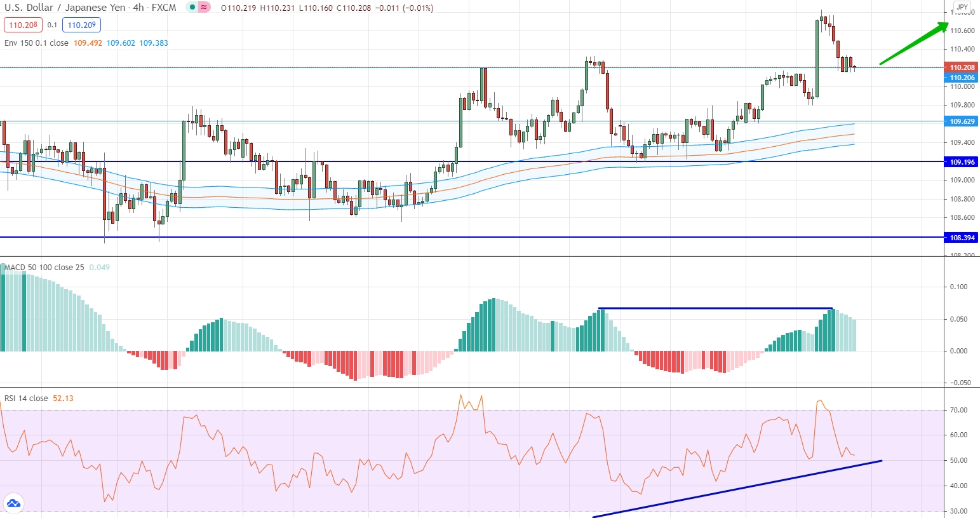This screenshot has height=518, width=980.
Task: Click the RSI 70.00 scale label
Action: coord(959,410)
